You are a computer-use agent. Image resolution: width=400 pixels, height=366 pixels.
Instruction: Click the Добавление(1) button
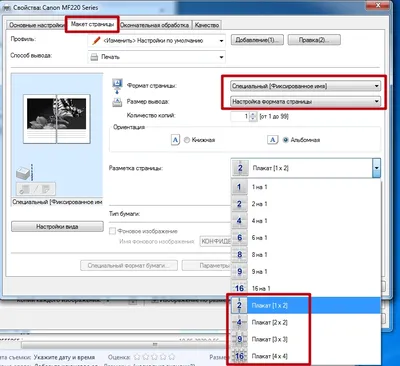tap(257, 40)
